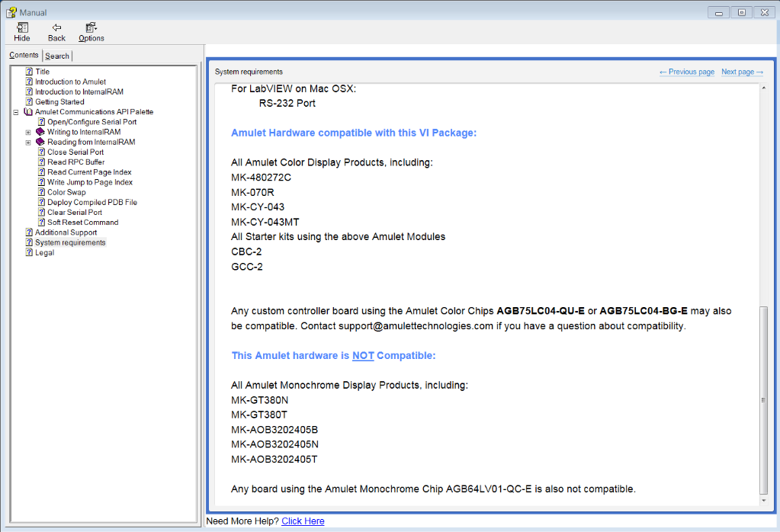
Task: Open the Soft Reset Command topic
Action: tap(83, 223)
